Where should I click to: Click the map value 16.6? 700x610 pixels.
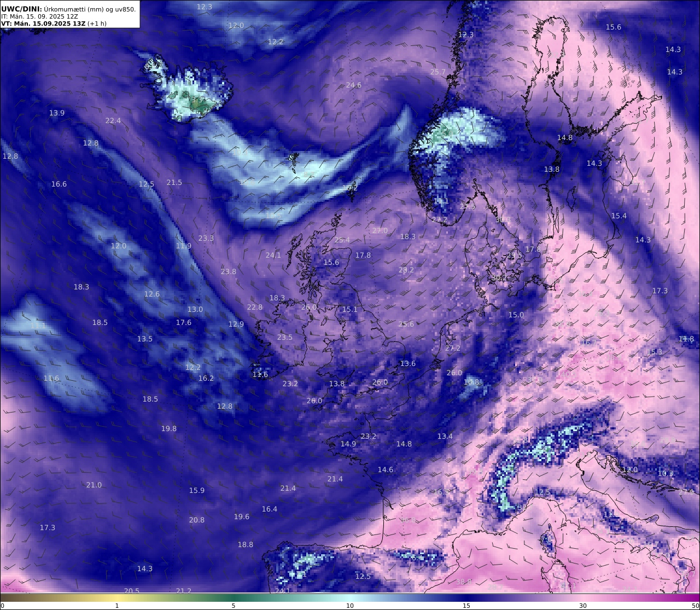(59, 184)
